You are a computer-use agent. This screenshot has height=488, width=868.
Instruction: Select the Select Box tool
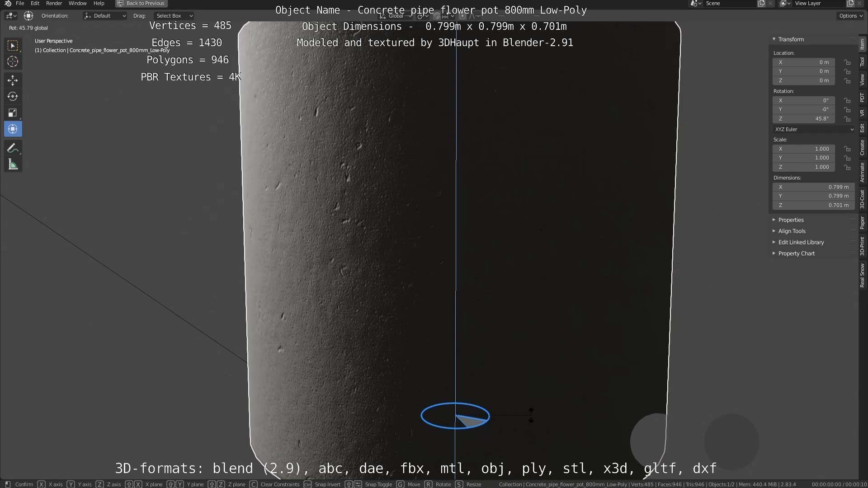coord(13,46)
